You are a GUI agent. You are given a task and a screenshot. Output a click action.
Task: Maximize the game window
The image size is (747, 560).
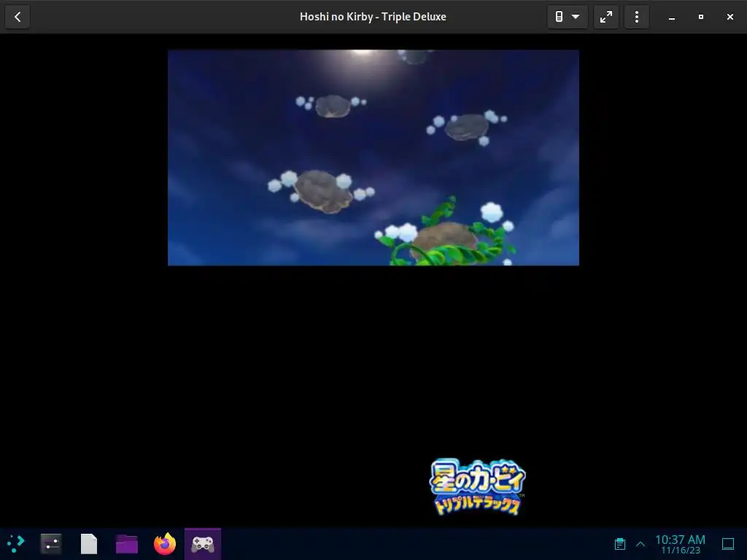click(701, 17)
